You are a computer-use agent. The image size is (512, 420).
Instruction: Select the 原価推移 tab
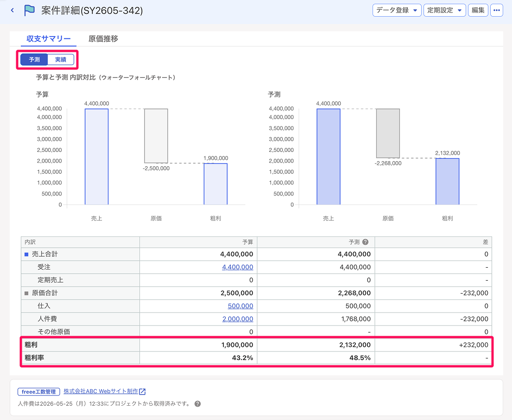click(103, 39)
